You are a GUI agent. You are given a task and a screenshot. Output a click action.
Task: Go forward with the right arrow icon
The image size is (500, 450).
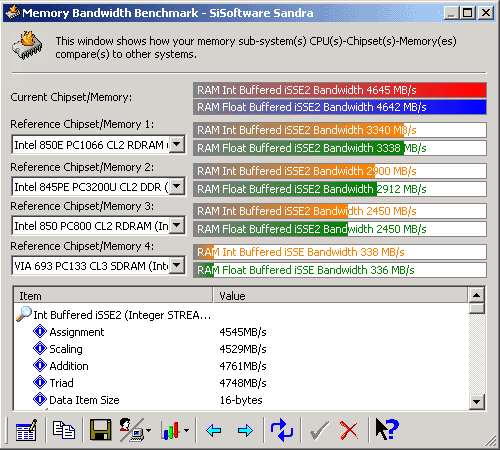[245, 430]
